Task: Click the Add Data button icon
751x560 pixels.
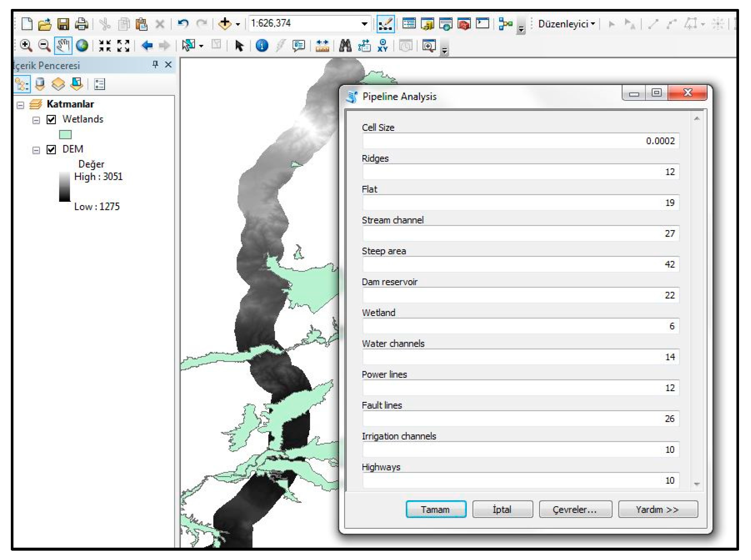Action: (x=225, y=24)
